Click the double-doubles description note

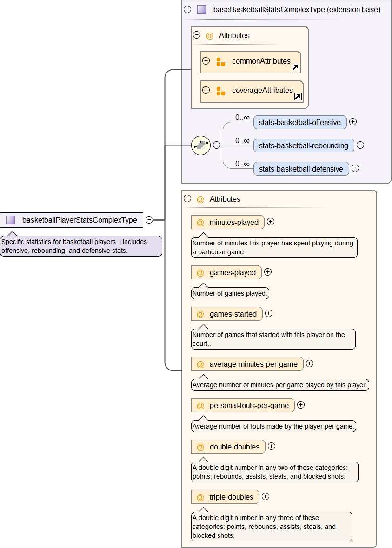click(274, 472)
